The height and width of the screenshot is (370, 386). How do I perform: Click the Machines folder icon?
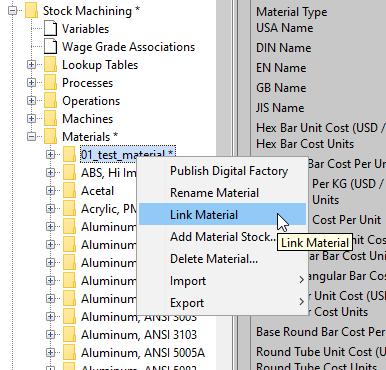tap(50, 119)
